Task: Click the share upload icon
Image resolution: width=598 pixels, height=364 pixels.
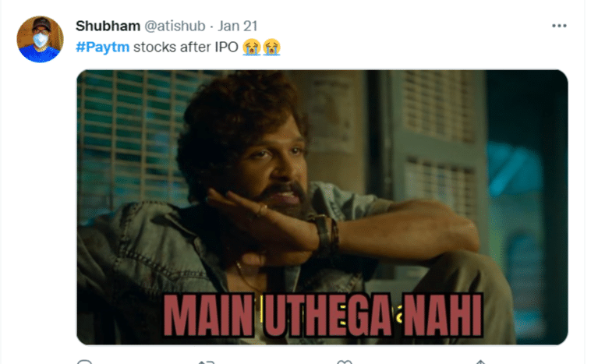Action: [x=480, y=362]
